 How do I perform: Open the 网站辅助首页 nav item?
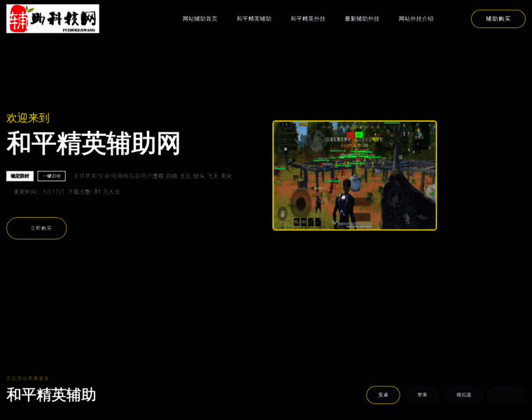pos(199,19)
